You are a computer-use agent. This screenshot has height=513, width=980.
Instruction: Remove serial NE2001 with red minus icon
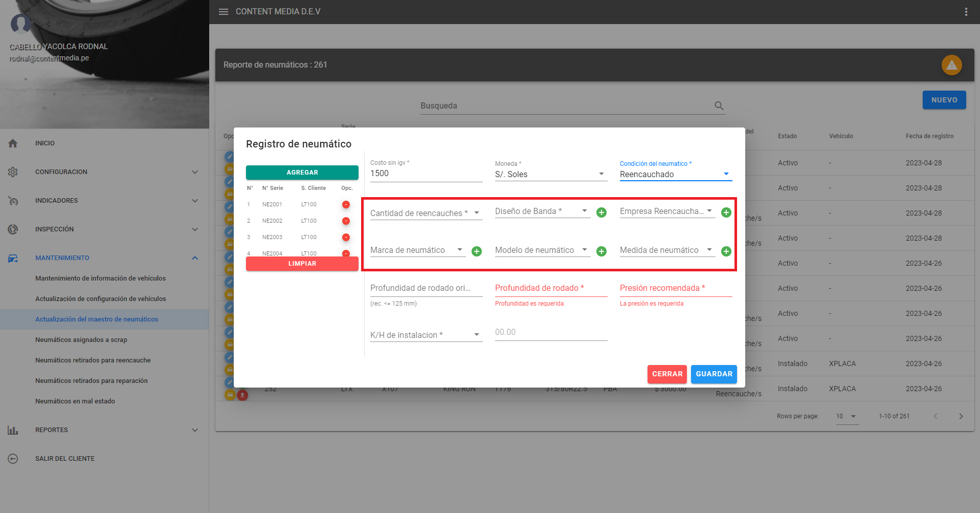(x=346, y=205)
